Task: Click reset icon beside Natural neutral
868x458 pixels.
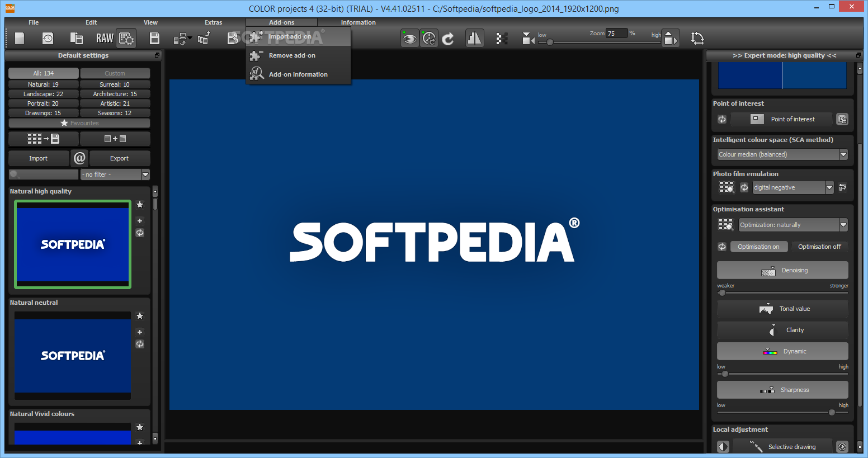Action: 140,344
